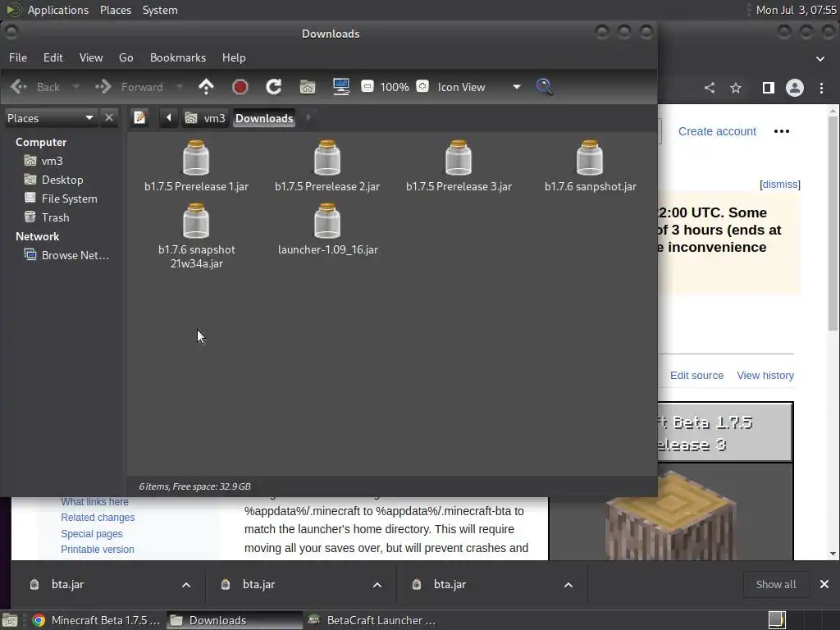
Task: Open the Help menu
Action: (234, 57)
